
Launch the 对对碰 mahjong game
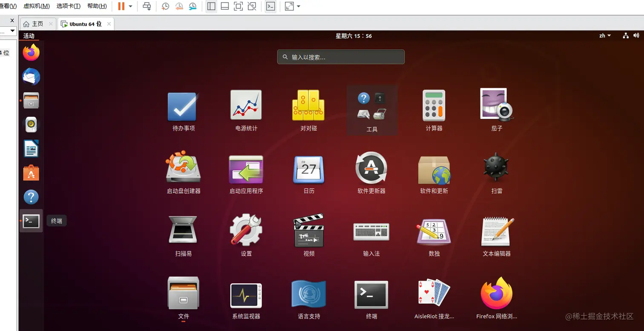309,111
